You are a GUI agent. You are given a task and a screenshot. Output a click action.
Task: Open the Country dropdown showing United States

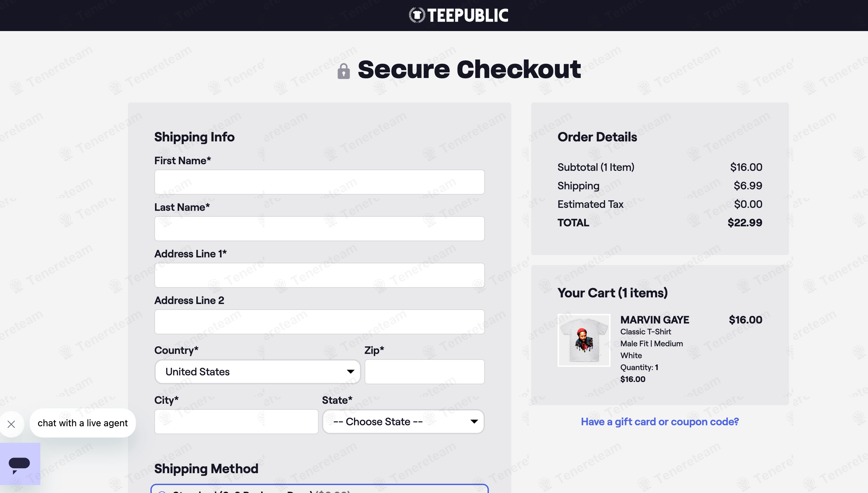(x=258, y=371)
